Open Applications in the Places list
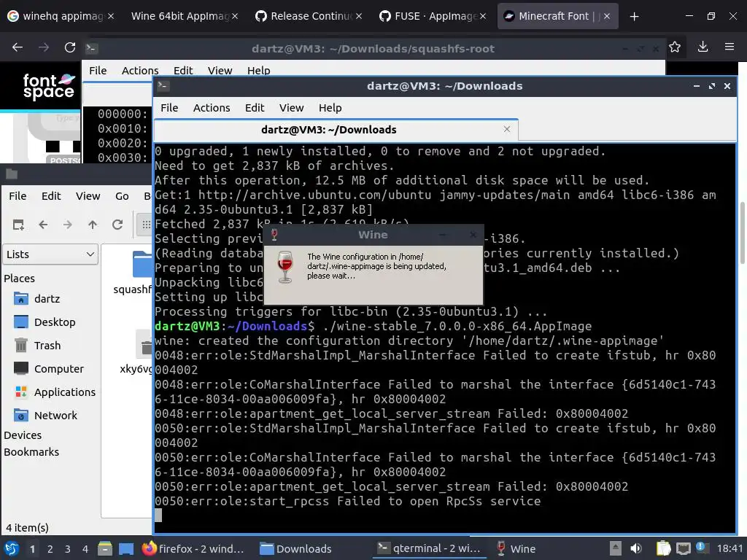The width and height of the screenshot is (747, 560). 54,392
